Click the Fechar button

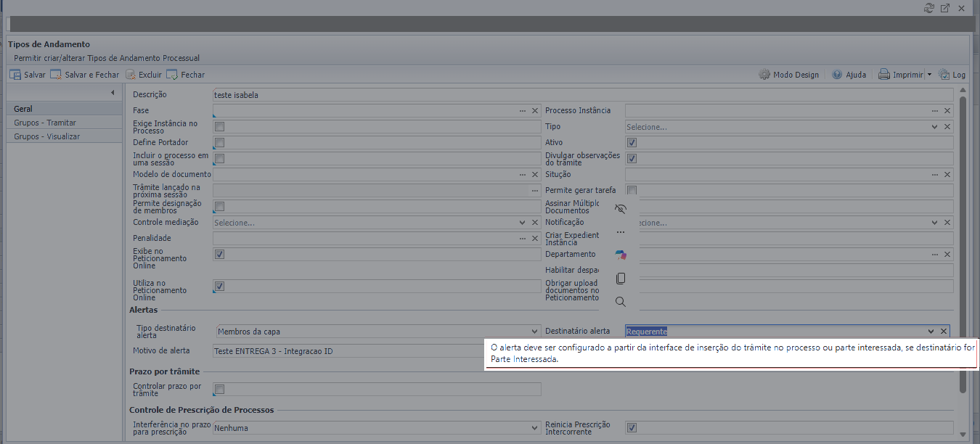point(186,74)
